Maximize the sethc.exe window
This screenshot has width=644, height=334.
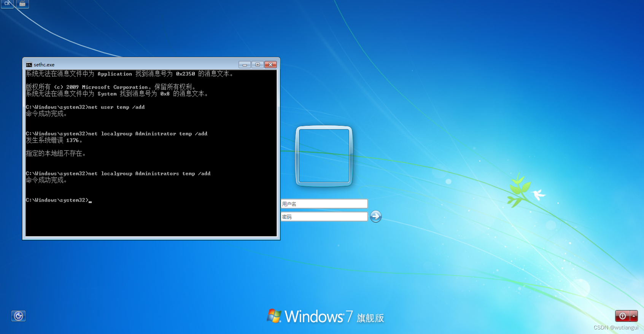(258, 65)
